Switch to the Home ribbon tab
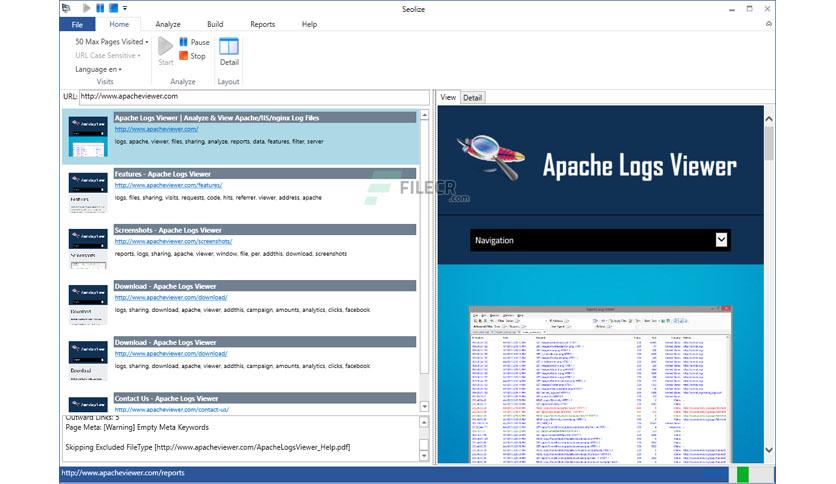Image resolution: width=836 pixels, height=484 pixels. (119, 25)
